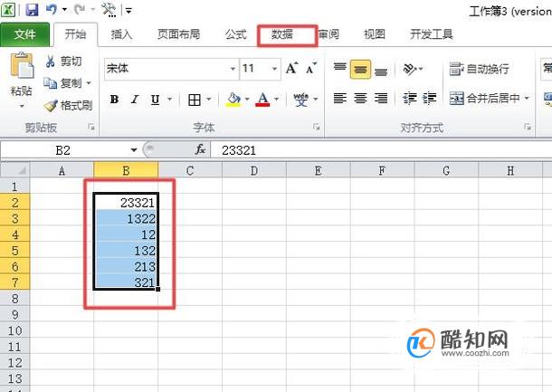Select highlighted Middle Align icon
This screenshot has width=552, height=392.
click(360, 69)
